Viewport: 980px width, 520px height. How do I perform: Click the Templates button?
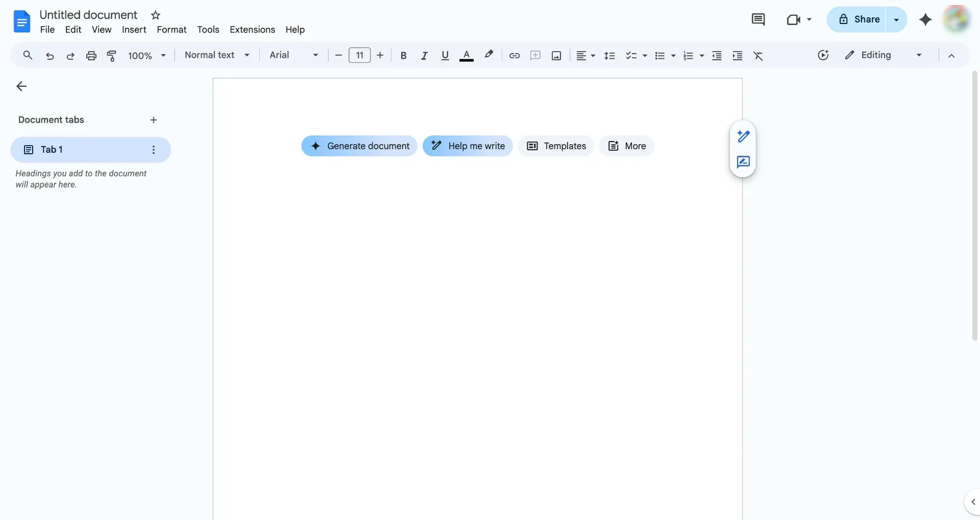click(556, 146)
